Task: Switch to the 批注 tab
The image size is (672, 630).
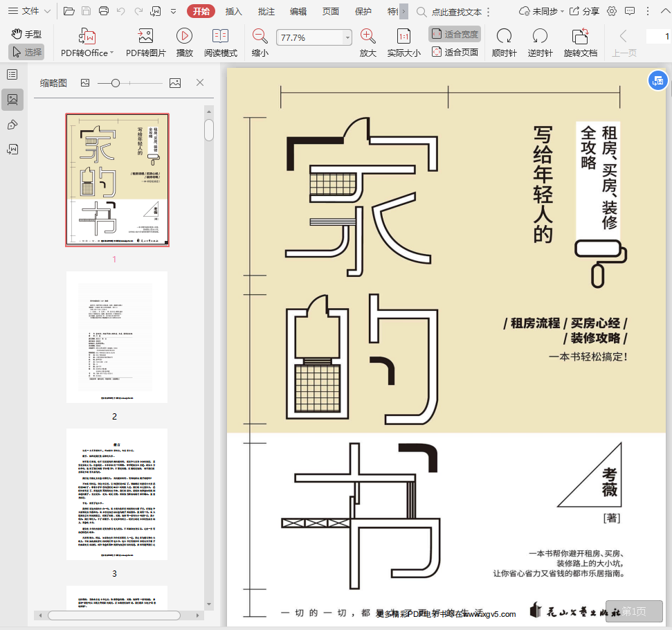Action: [x=266, y=11]
